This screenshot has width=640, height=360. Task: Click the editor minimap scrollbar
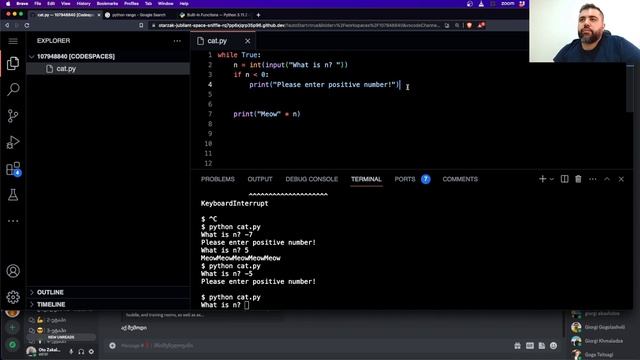tap(630, 88)
